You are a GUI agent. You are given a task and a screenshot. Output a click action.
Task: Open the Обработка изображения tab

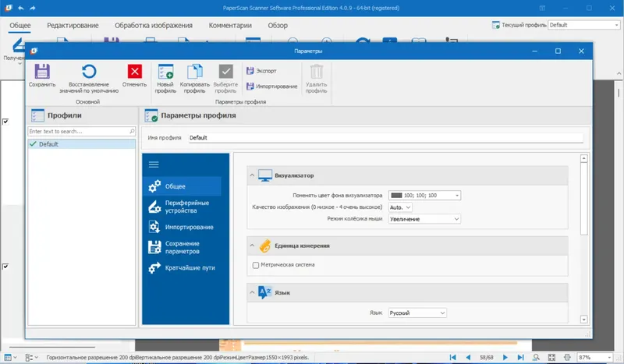coord(154,26)
